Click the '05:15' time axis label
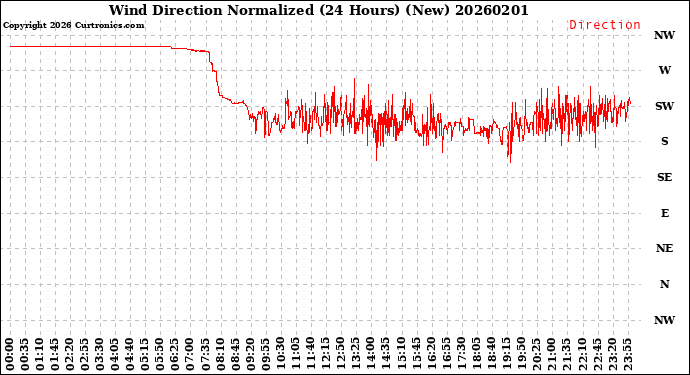 click(145, 355)
